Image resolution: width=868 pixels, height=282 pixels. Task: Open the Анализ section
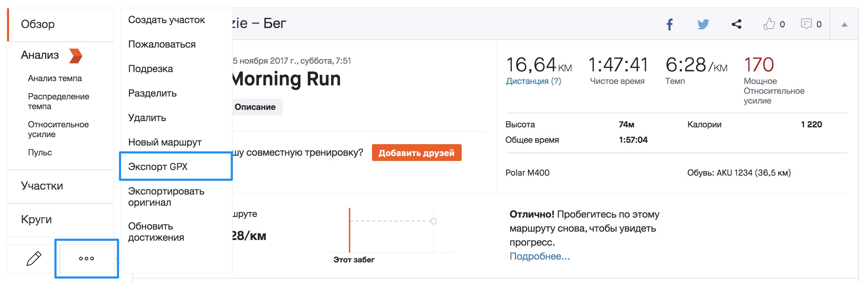[x=40, y=55]
